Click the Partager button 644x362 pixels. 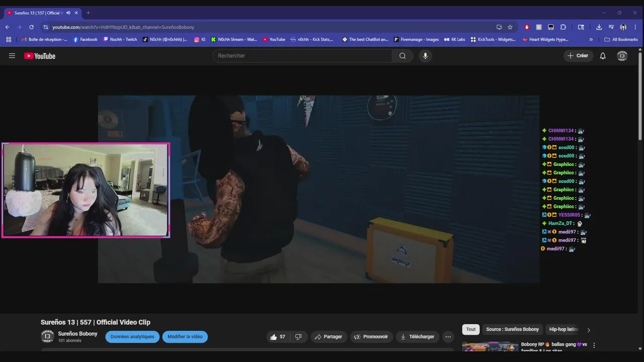[329, 337]
